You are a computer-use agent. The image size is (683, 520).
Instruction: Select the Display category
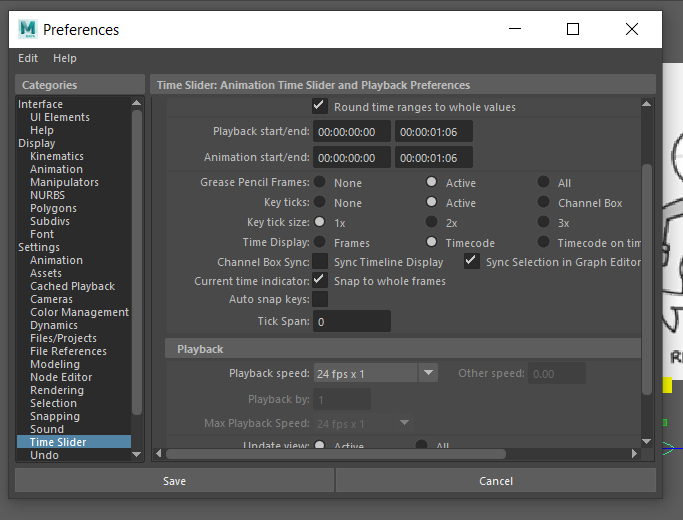click(37, 143)
